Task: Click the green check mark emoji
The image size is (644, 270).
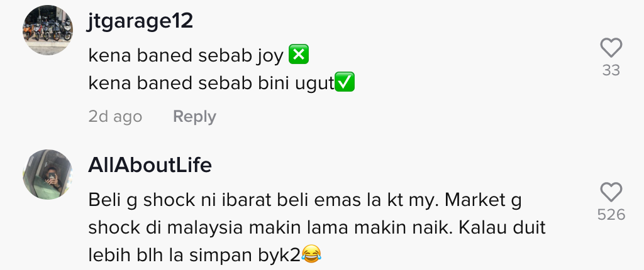Action: [345, 82]
